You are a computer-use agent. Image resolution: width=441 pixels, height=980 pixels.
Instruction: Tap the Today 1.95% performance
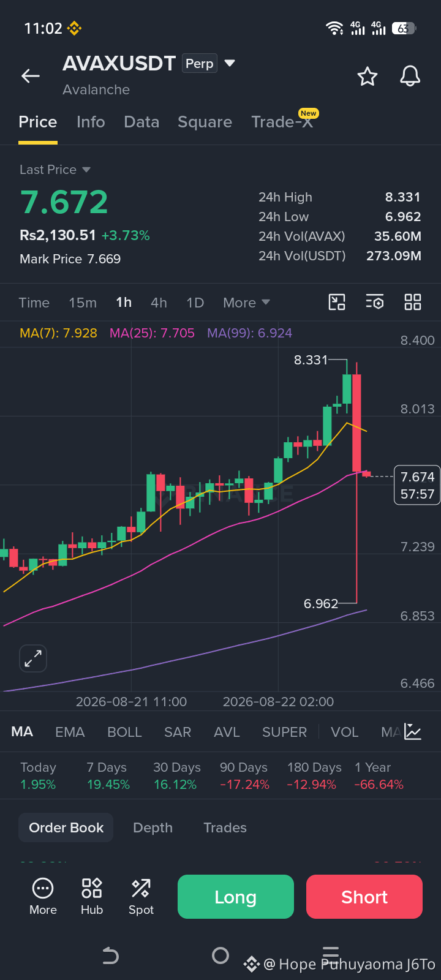[x=38, y=776]
